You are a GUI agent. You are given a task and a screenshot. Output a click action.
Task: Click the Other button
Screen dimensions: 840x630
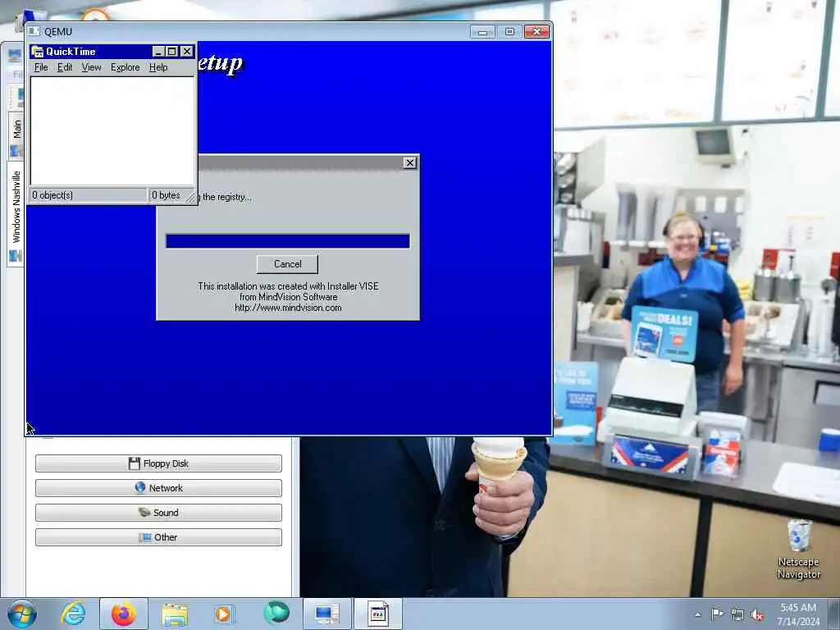tap(158, 537)
